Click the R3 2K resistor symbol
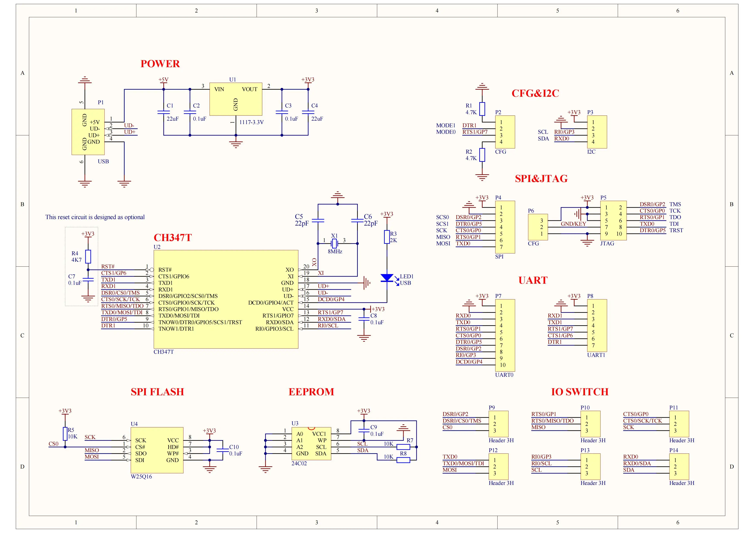The width and height of the screenshot is (756, 534). tap(387, 237)
